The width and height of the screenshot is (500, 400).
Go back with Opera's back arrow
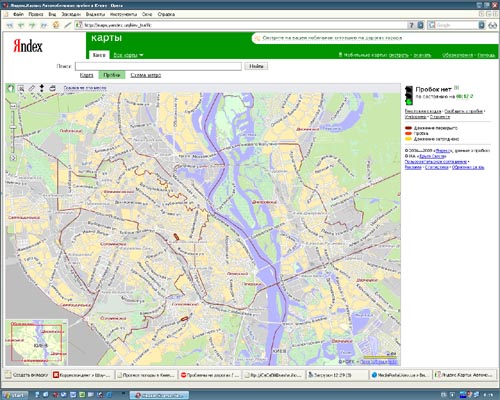pyautogui.click(x=21, y=25)
